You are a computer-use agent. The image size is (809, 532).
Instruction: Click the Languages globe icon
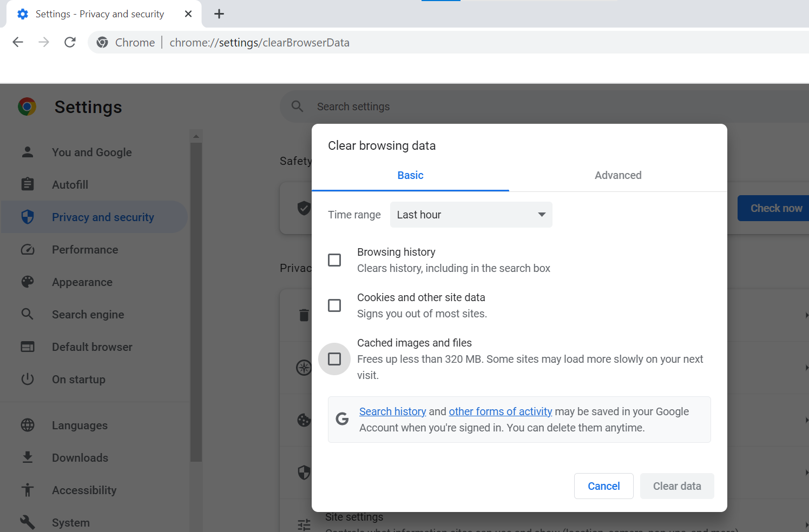(28, 425)
